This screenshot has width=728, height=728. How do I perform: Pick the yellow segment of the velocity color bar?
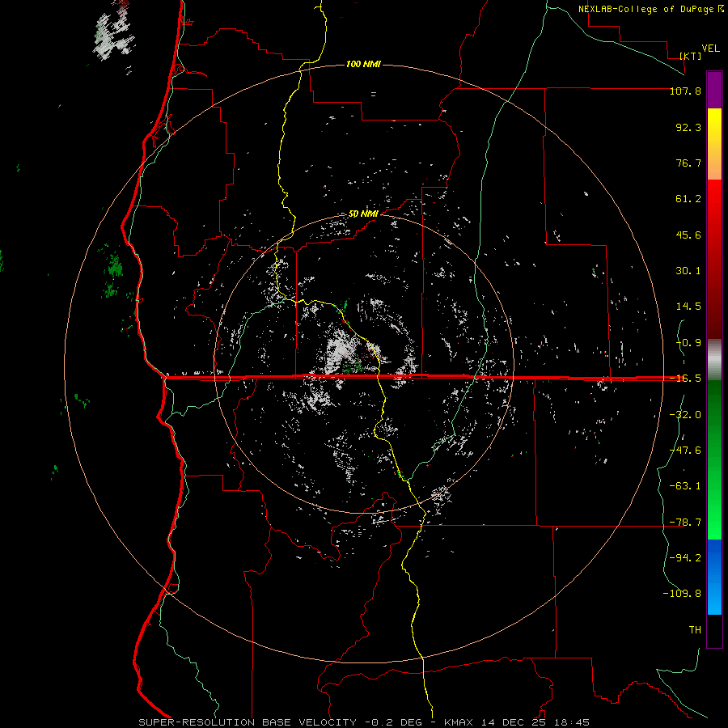coord(714,144)
